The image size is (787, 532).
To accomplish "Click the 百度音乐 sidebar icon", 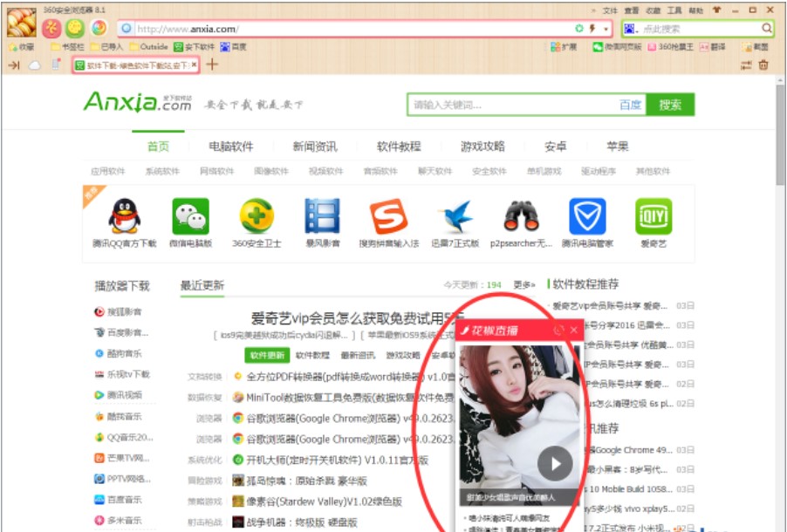I will click(x=99, y=500).
